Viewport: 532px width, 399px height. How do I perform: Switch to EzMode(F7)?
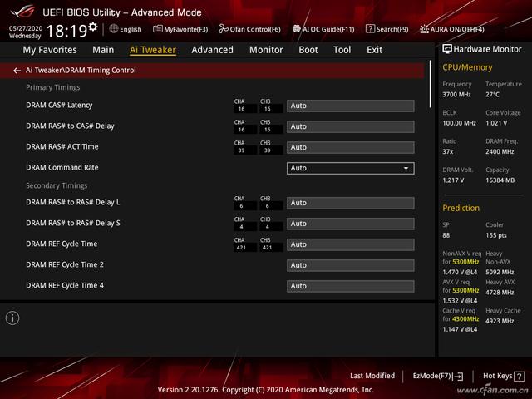tap(438, 376)
